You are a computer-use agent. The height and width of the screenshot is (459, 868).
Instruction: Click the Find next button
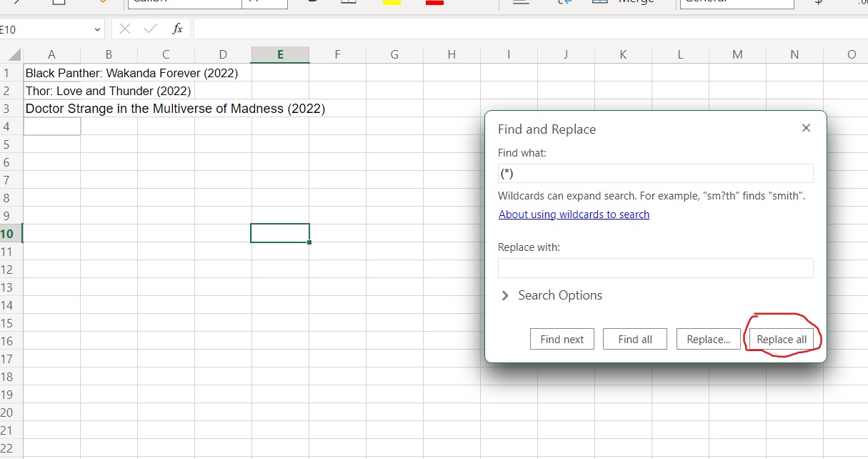coord(562,340)
